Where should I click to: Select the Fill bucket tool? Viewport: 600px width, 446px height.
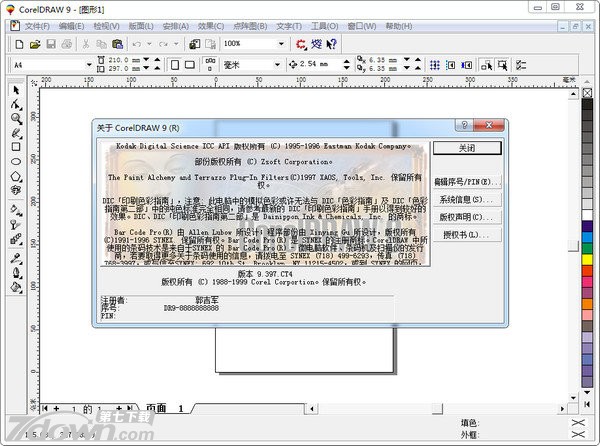point(16,287)
